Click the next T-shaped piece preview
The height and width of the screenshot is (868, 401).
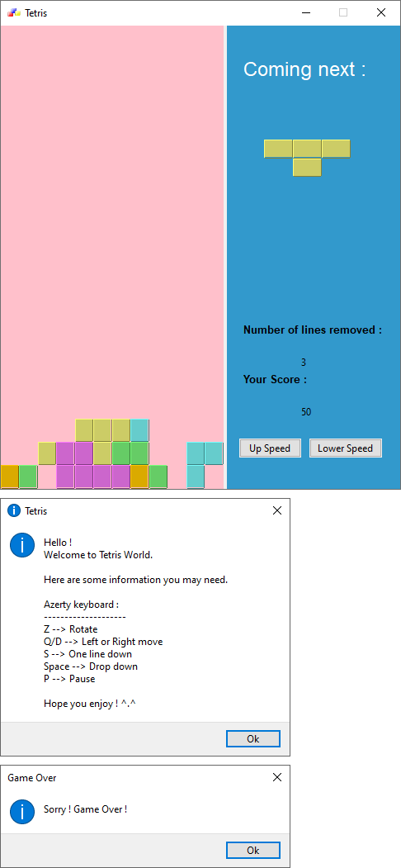[307, 158]
